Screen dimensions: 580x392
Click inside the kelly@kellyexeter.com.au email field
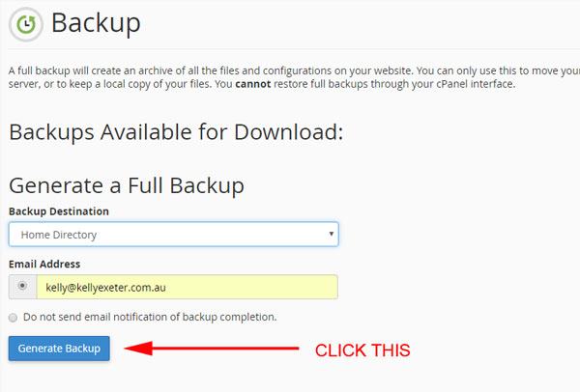point(188,287)
